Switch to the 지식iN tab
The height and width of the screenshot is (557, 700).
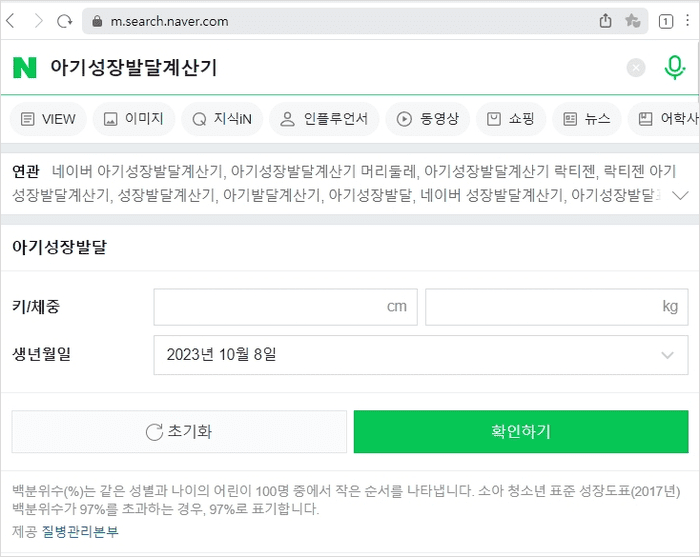[222, 119]
